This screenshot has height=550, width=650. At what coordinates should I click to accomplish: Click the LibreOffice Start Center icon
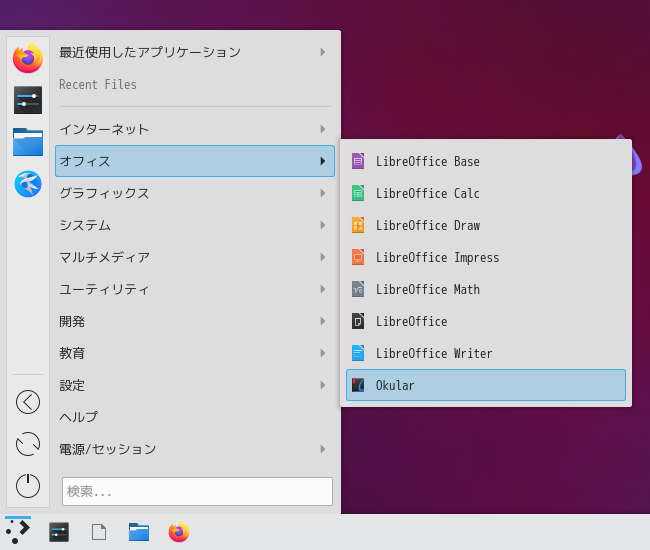tap(358, 321)
